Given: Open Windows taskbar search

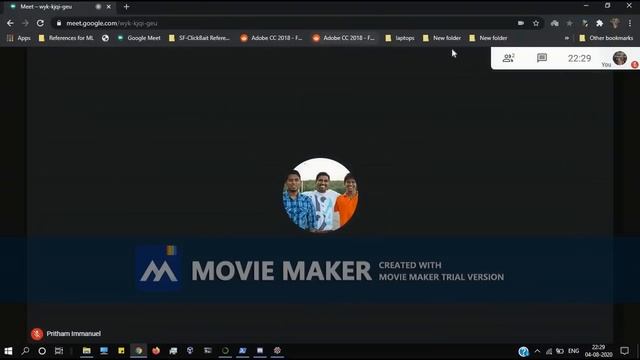Looking at the screenshot, I should 25,351.
